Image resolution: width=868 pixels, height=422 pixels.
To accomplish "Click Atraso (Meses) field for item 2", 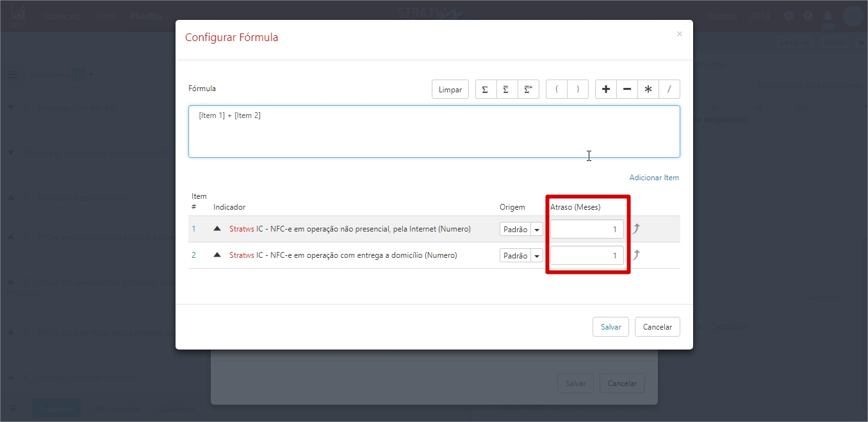I will tap(587, 255).
